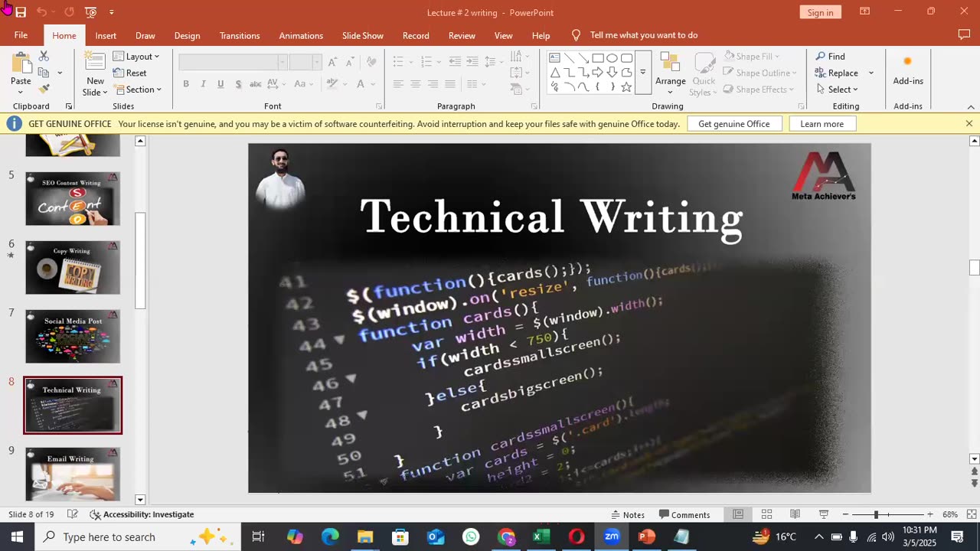Toggle Bold formatting
The image size is (980, 551).
coord(185,84)
